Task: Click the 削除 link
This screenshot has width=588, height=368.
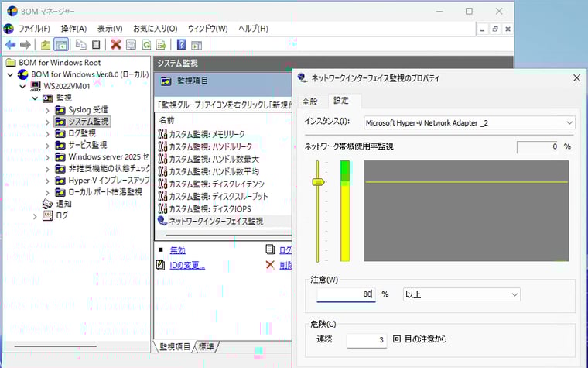Action: pos(285,265)
